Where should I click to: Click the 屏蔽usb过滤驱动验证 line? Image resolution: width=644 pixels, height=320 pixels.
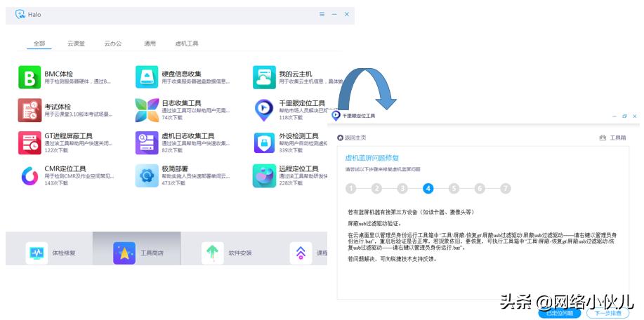tap(374, 224)
